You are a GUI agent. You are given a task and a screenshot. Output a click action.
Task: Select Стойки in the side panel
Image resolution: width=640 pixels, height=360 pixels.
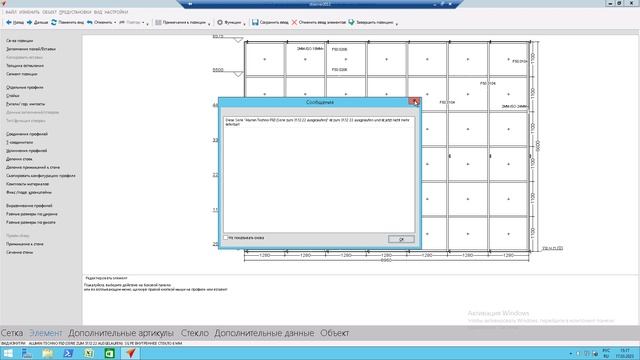tap(13, 96)
